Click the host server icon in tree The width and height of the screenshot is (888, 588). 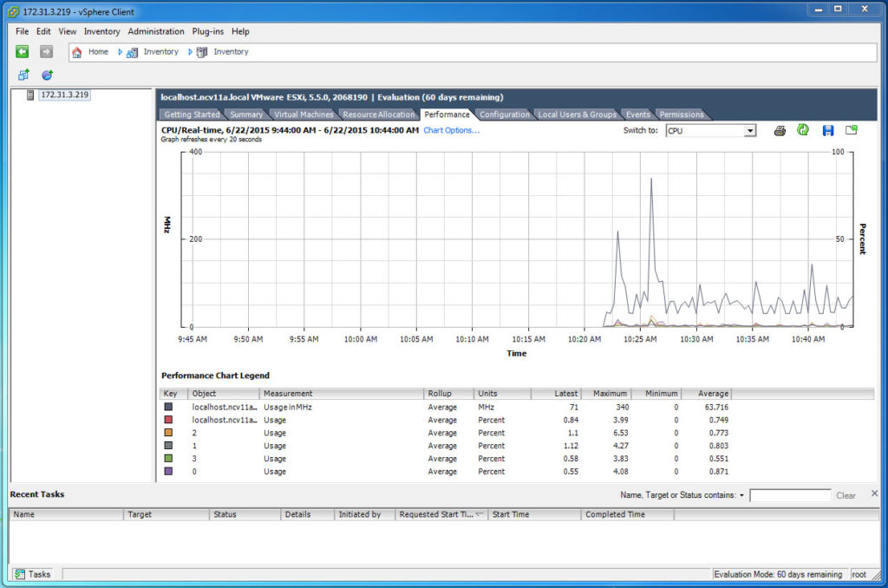tap(30, 95)
